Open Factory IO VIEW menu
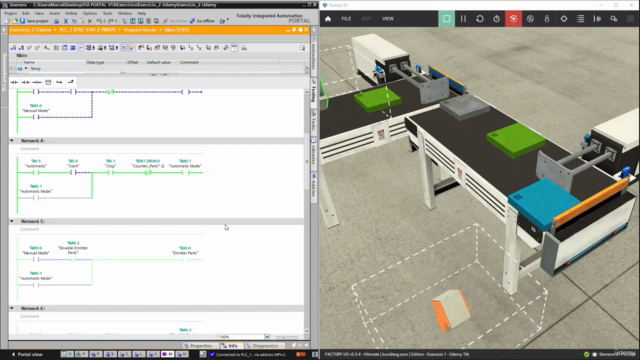Screen dimensions: 640x360 point(388,19)
